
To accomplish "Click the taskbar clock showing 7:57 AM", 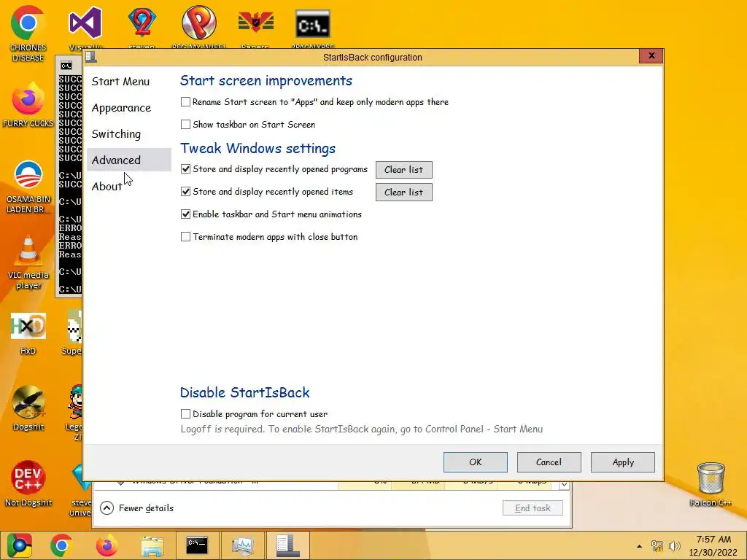I will pyautogui.click(x=713, y=545).
